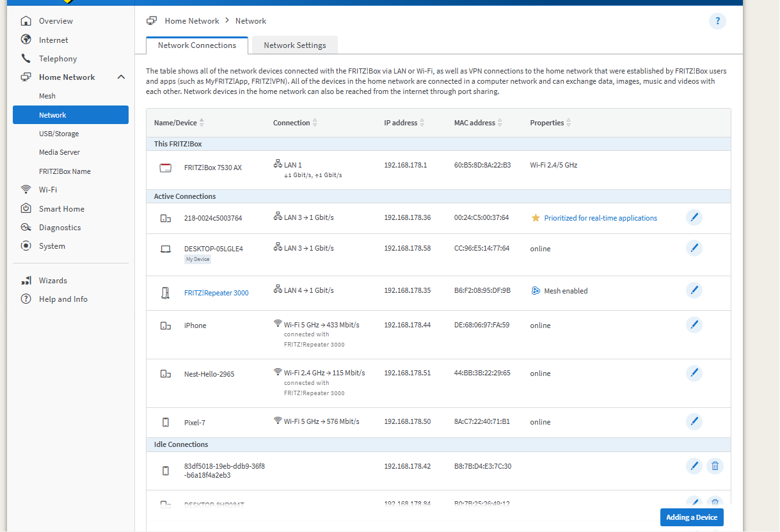This screenshot has width=780, height=532.
Task: Edit the Pixel-7 device entry
Action: click(x=694, y=422)
